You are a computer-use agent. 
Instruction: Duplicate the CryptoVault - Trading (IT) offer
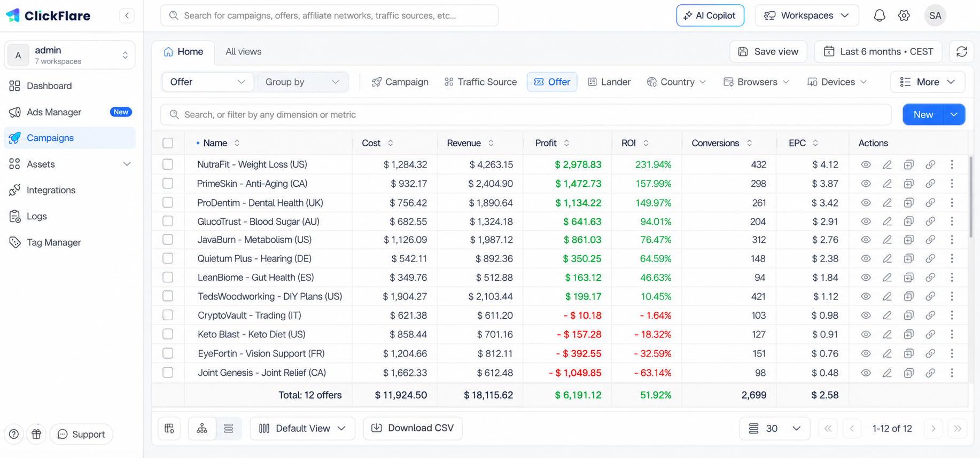click(x=908, y=315)
